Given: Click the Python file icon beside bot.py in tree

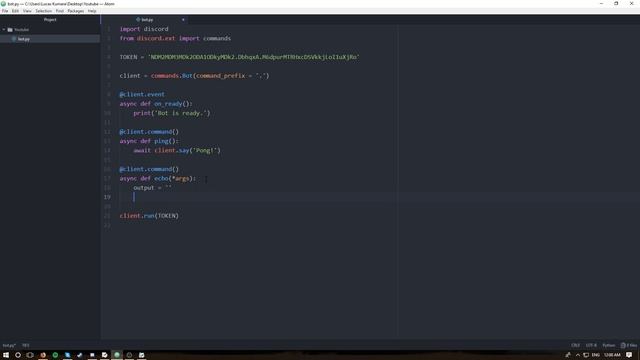Looking at the screenshot, I should click(14, 39).
